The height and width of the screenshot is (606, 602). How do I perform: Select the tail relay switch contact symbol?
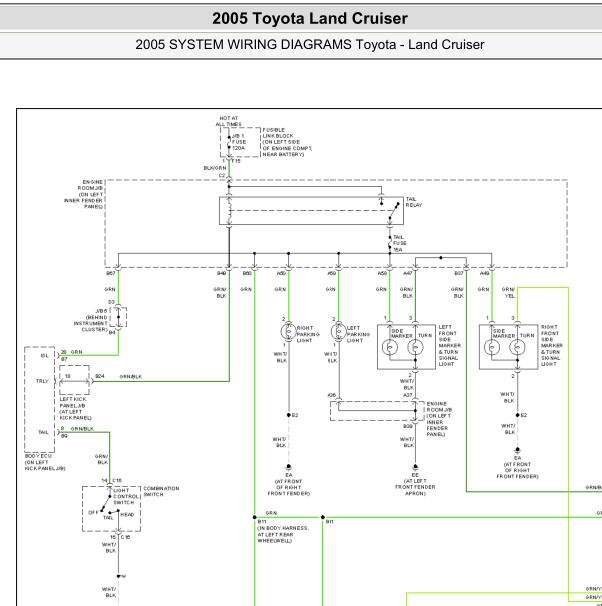[x=394, y=212]
